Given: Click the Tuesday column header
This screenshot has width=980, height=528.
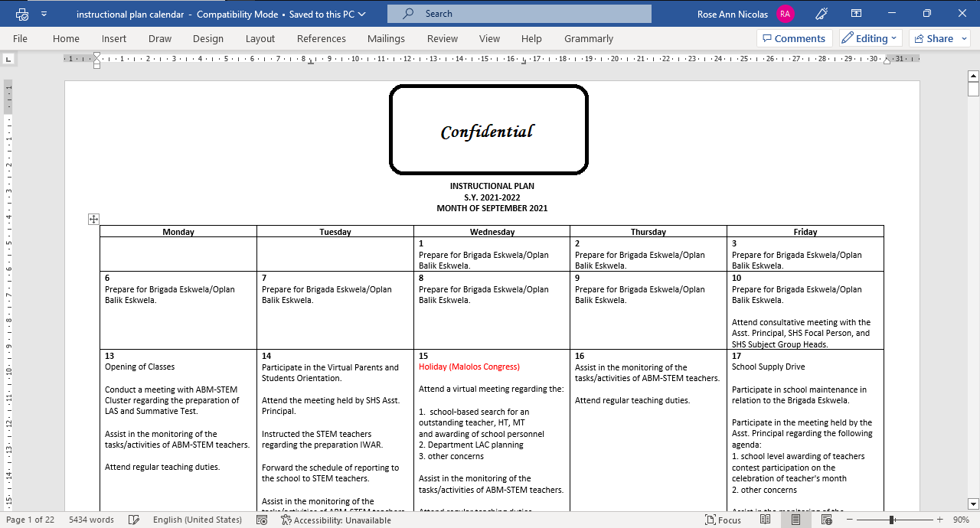Looking at the screenshot, I should (335, 232).
